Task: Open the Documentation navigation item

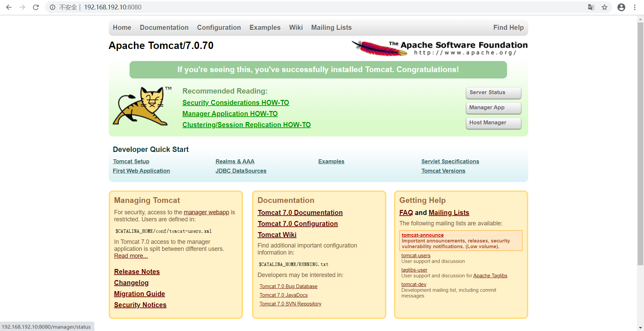Action: tap(164, 27)
